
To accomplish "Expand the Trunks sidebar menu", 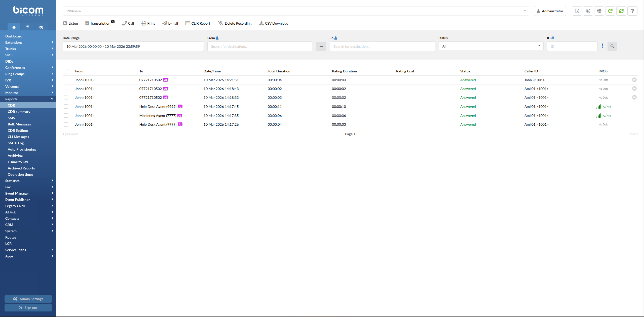I will click(x=28, y=49).
